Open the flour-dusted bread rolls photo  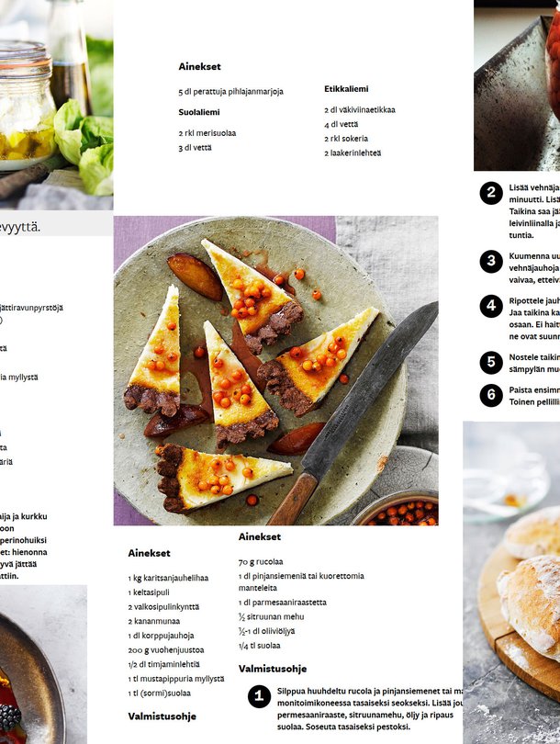tap(511, 582)
